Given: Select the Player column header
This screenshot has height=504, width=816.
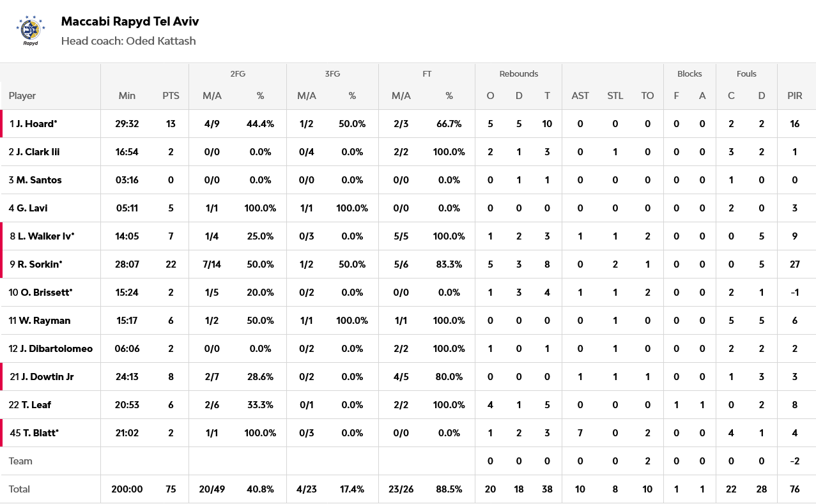Looking at the screenshot, I should coord(22,96).
